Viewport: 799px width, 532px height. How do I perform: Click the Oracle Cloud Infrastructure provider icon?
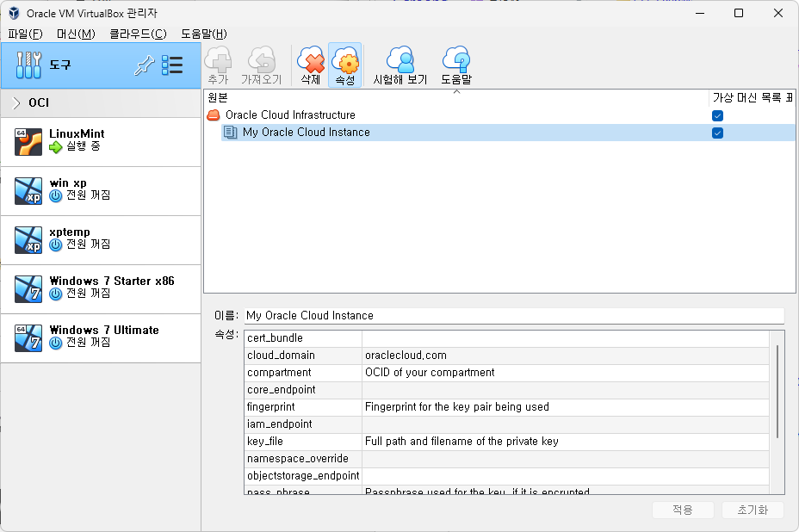coord(214,115)
